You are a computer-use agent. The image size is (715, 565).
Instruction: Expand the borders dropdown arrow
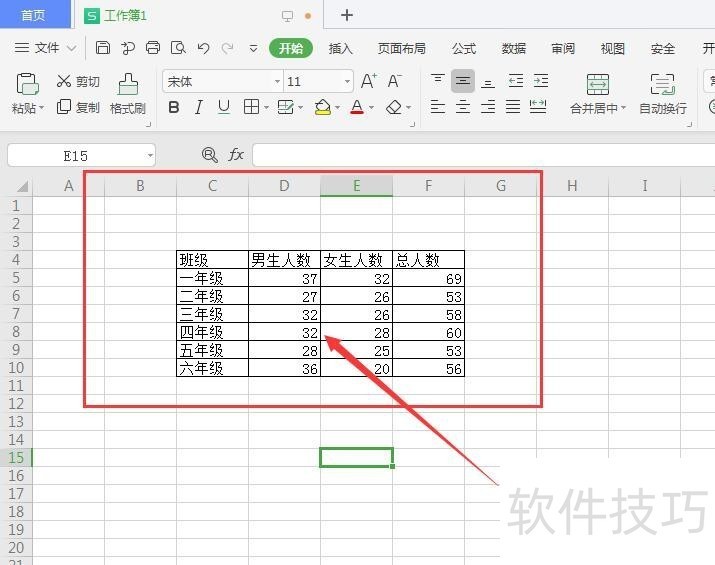pos(266,108)
